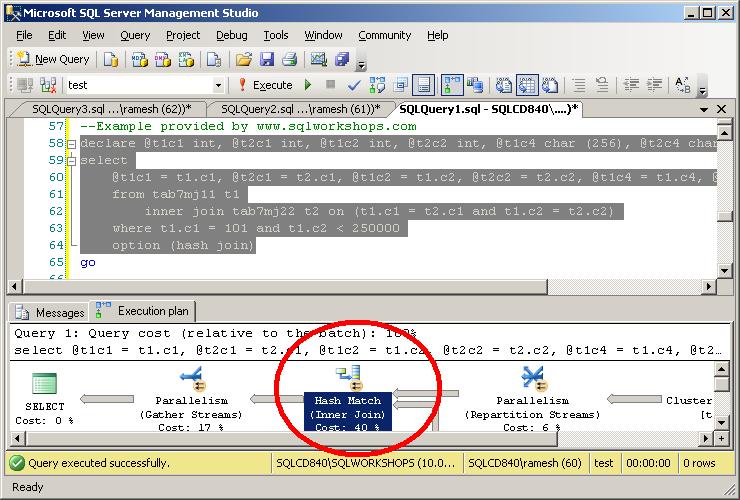740x500 pixels.
Task: Toggle Include Client Statistics
Action: [x=475, y=85]
